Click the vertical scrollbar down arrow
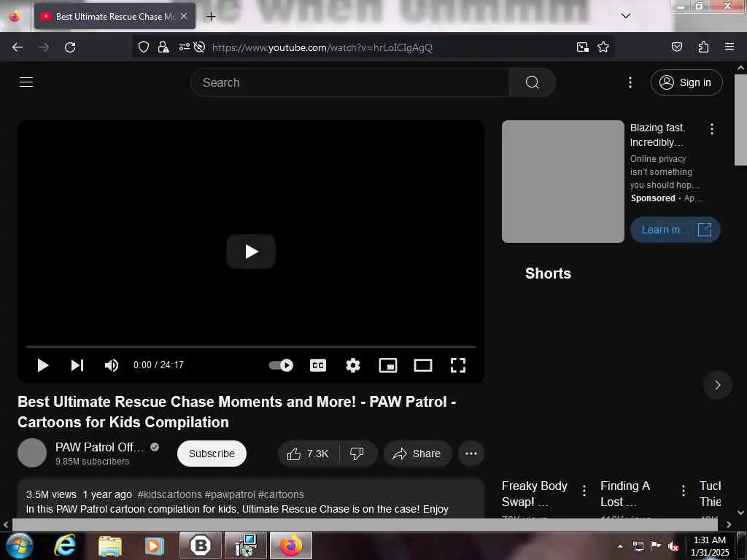 coord(741,513)
